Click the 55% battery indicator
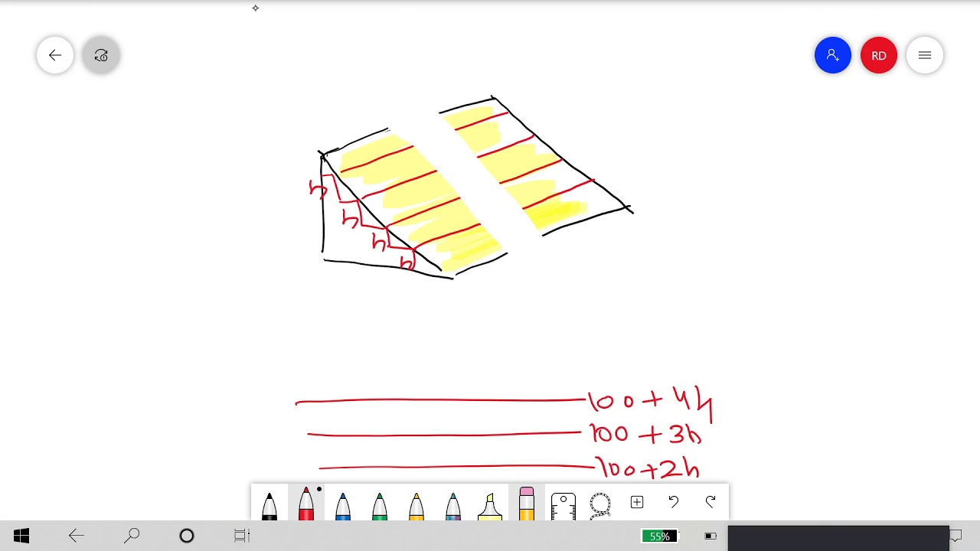Viewport: 980px width, 551px height. (x=660, y=536)
